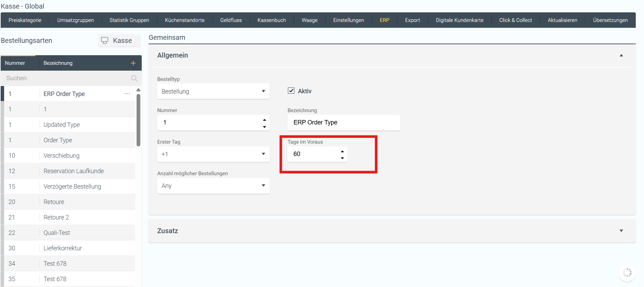The width and height of the screenshot is (644, 287).
Task: Open the Erster Tag dropdown
Action: 213,154
